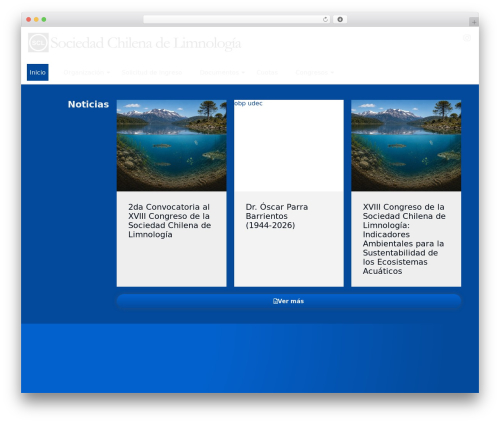500x423 pixels.
Task: Close the browser window with the red button
Action: (x=29, y=19)
